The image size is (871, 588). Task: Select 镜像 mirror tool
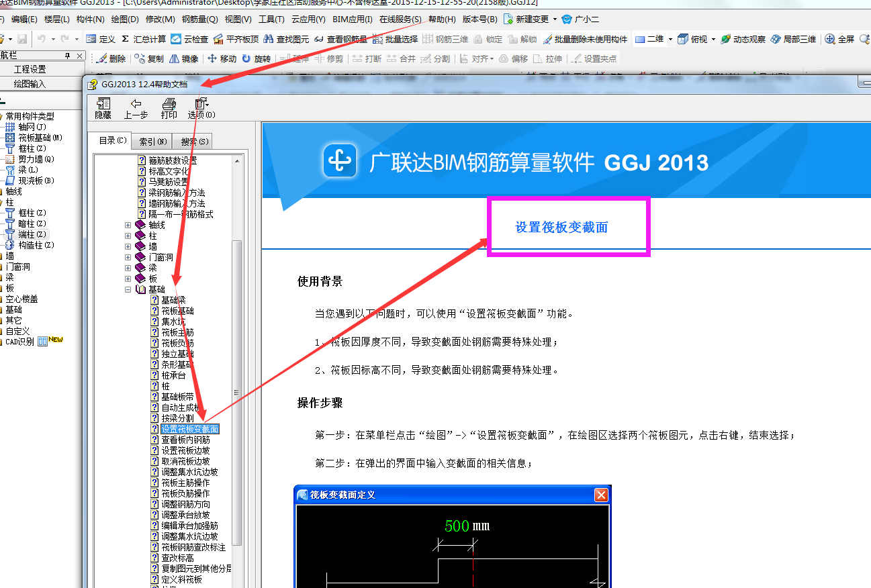click(x=183, y=58)
